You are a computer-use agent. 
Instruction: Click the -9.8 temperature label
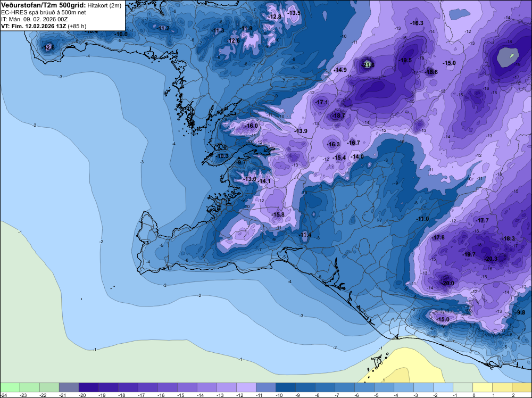coord(520,312)
